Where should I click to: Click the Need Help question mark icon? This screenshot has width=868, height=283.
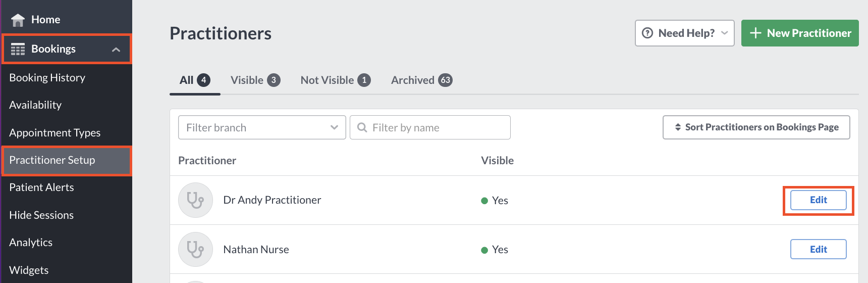pos(647,33)
